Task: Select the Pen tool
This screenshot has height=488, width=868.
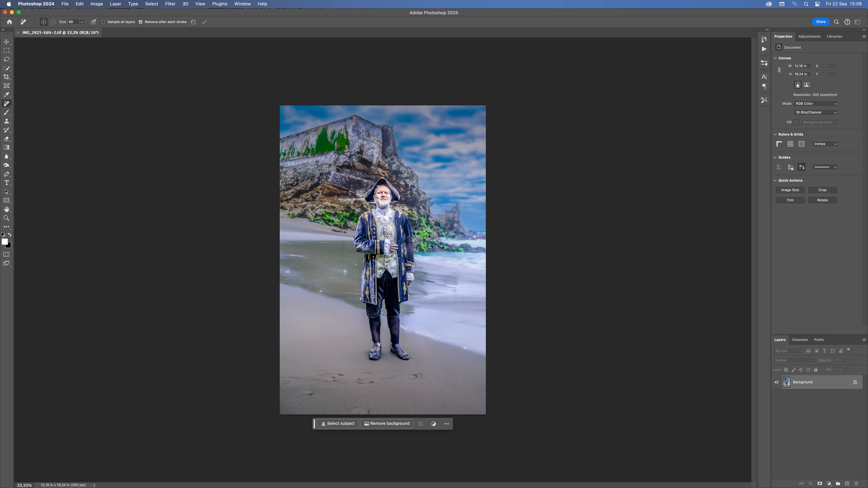Action: [6, 174]
